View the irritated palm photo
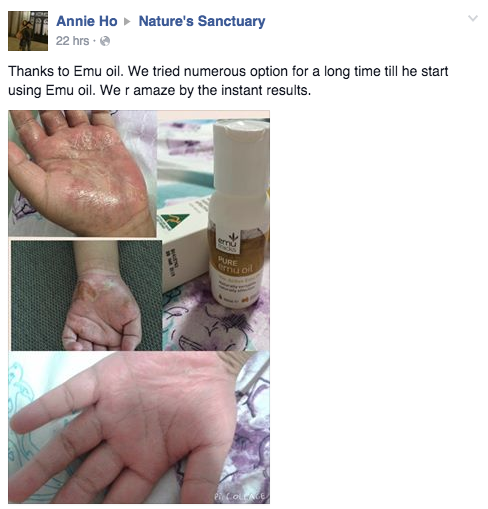 [82, 174]
